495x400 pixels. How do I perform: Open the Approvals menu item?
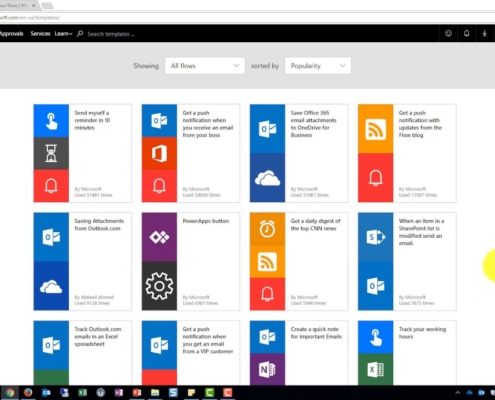(11, 34)
